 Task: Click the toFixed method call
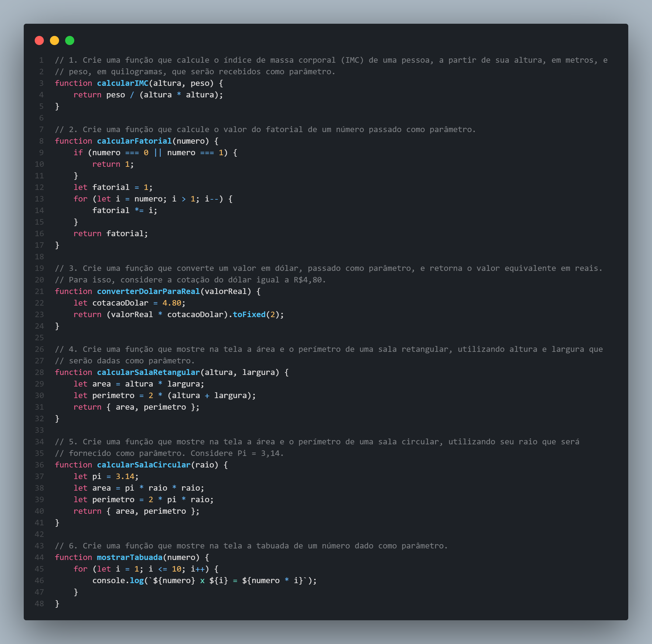(249, 314)
